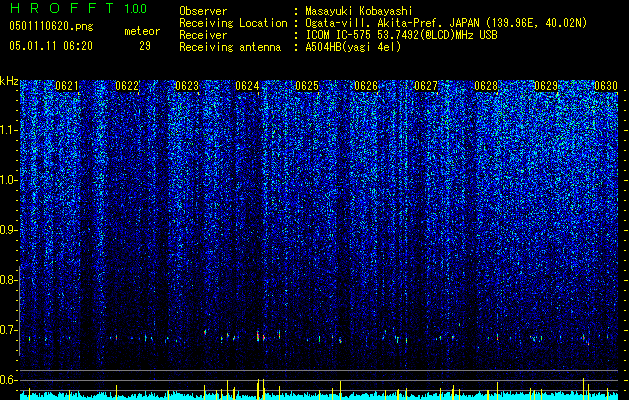Click the 'Observer' field label

click(203, 11)
